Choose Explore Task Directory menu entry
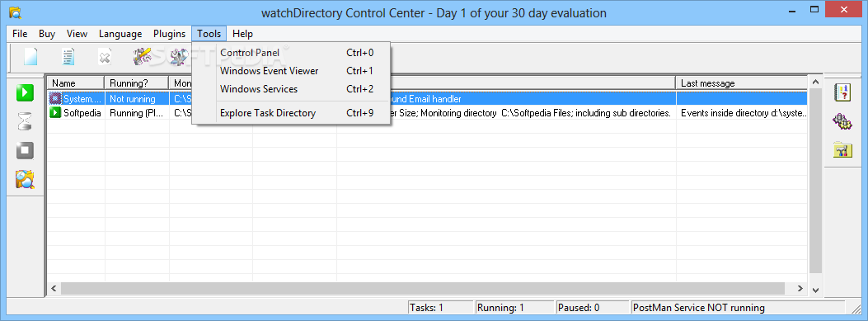This screenshot has width=868, height=321. pyautogui.click(x=291, y=112)
